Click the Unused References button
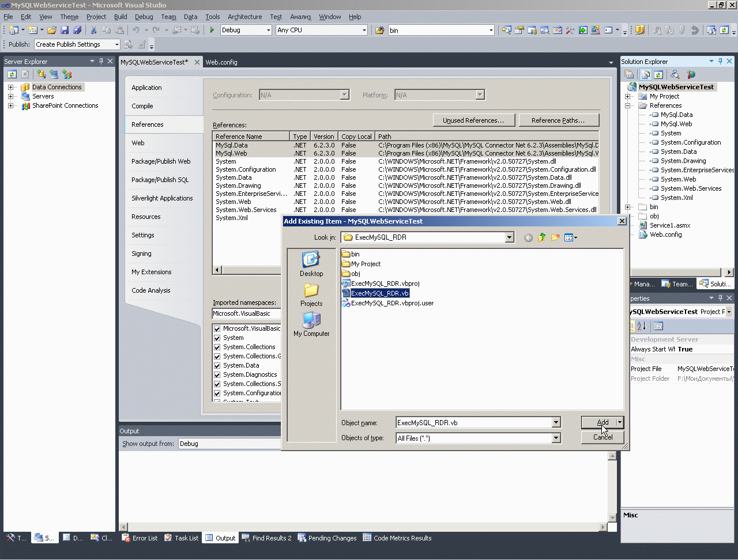The width and height of the screenshot is (738, 560). 473,120
